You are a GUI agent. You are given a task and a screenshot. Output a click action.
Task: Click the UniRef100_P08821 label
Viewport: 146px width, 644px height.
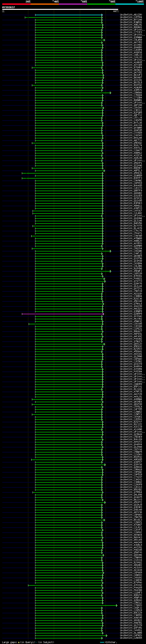point(131,278)
